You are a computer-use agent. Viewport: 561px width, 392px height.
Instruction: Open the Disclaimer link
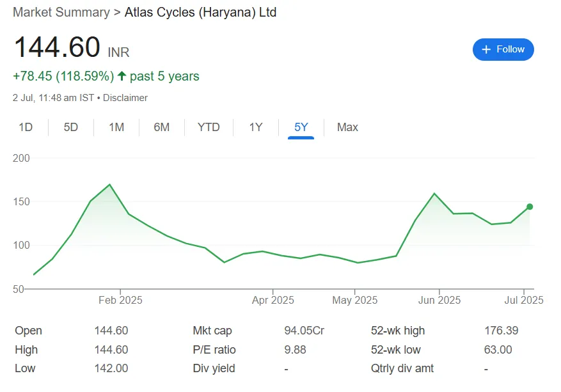tap(125, 98)
